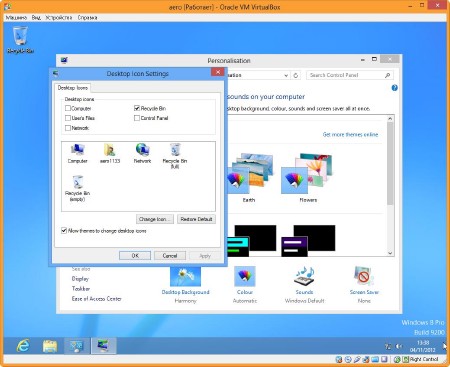Open Ease of Access Center link
The image size is (450, 367).
97,299
